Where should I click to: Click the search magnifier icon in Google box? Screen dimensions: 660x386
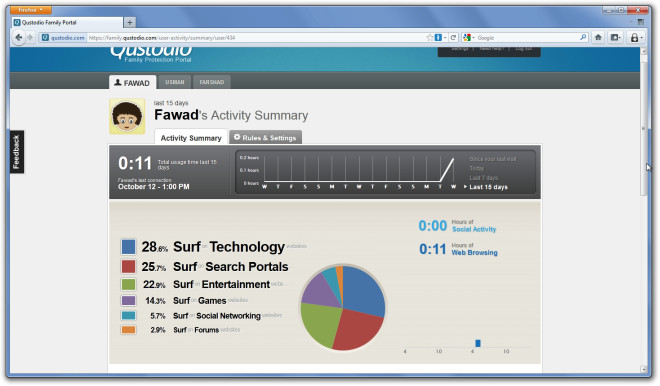coord(583,37)
